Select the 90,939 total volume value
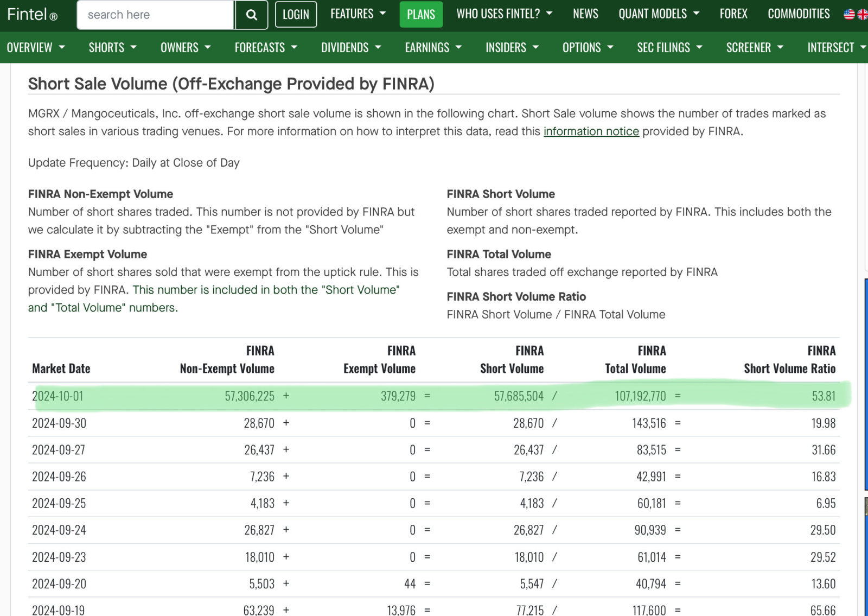The height and width of the screenshot is (616, 868). point(650,530)
